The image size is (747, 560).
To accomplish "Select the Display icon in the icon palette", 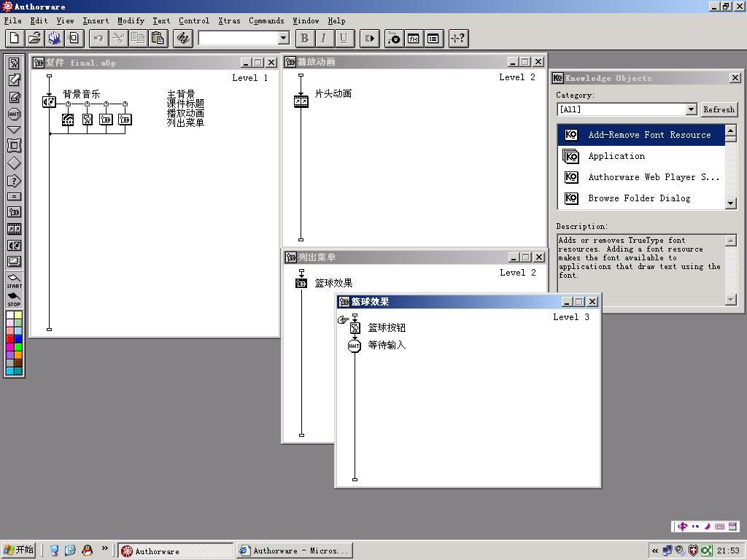I will 15,63.
